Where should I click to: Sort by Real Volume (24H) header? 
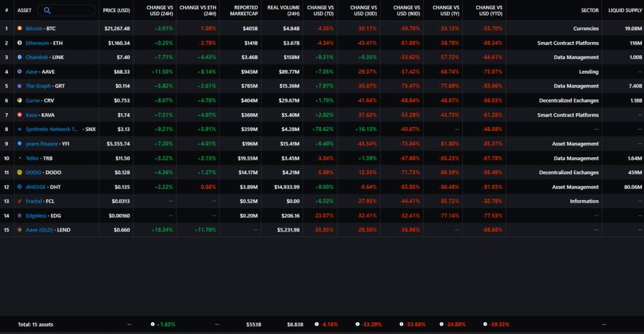pos(284,10)
